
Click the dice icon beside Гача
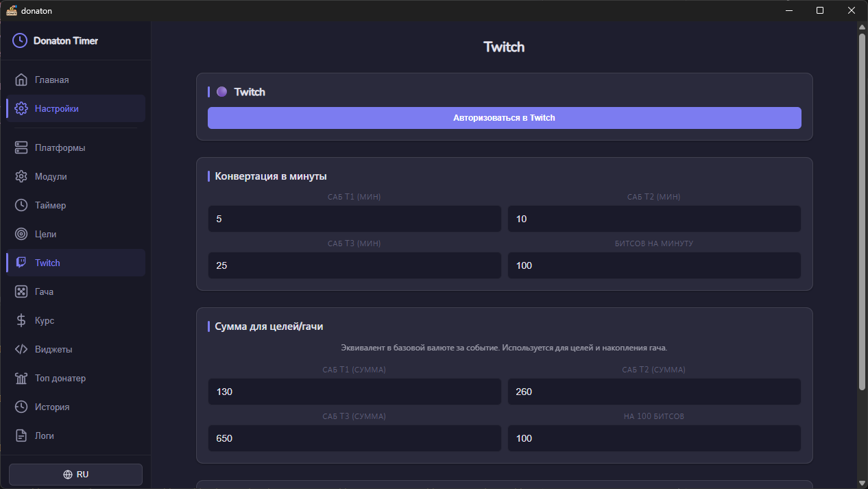pyautogui.click(x=21, y=291)
